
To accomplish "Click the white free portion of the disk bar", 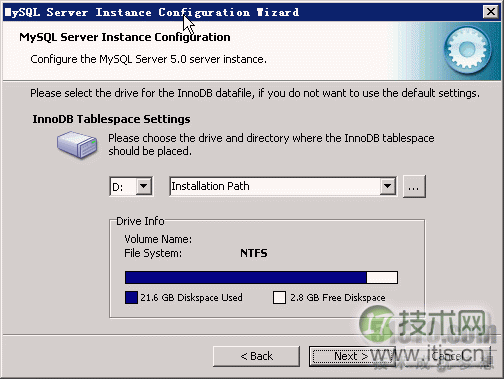I will (x=382, y=277).
